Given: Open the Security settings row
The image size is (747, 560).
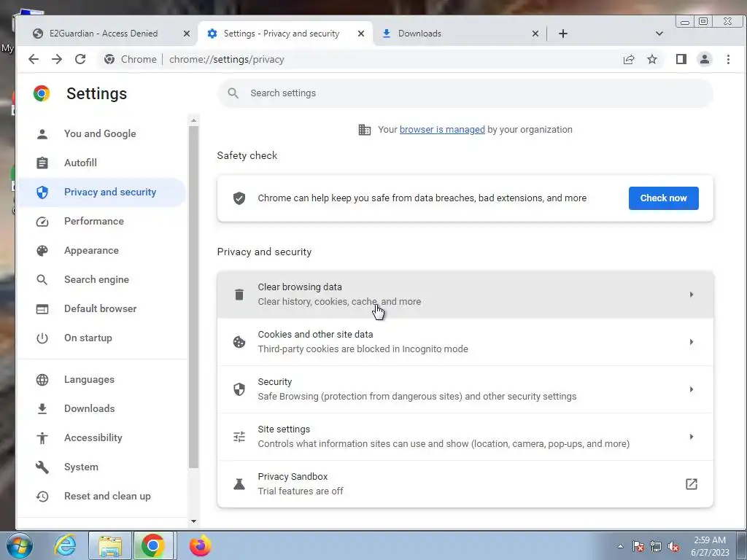Looking at the screenshot, I should click(465, 389).
